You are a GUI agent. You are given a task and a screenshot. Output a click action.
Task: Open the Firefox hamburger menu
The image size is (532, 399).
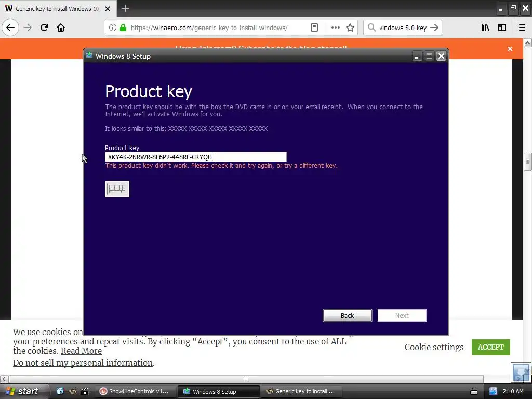coord(522,28)
